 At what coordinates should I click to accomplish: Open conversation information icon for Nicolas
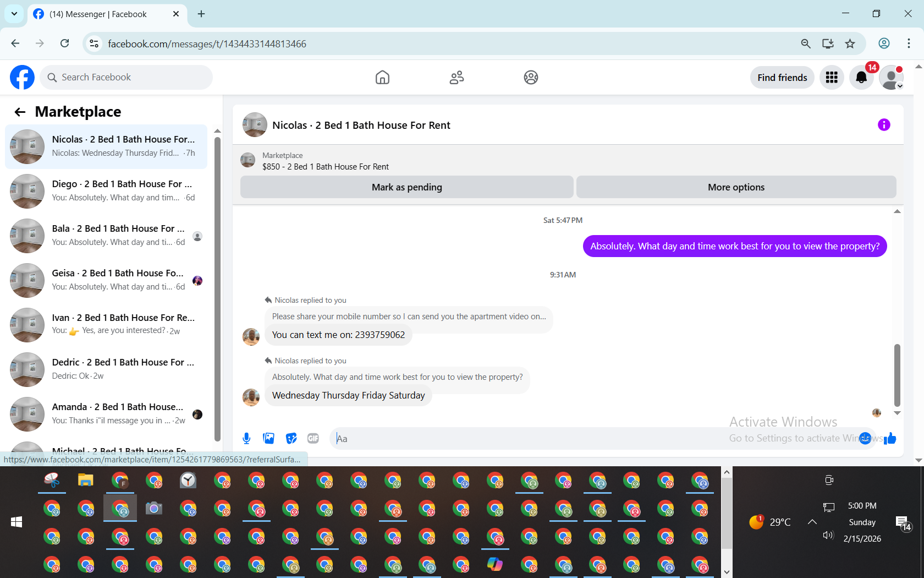[884, 125]
